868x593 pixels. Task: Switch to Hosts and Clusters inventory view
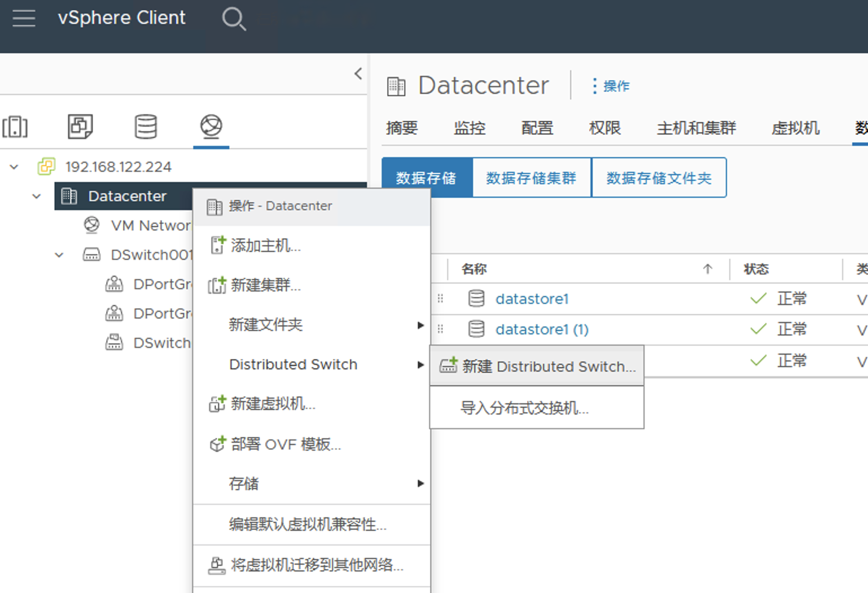tap(15, 127)
